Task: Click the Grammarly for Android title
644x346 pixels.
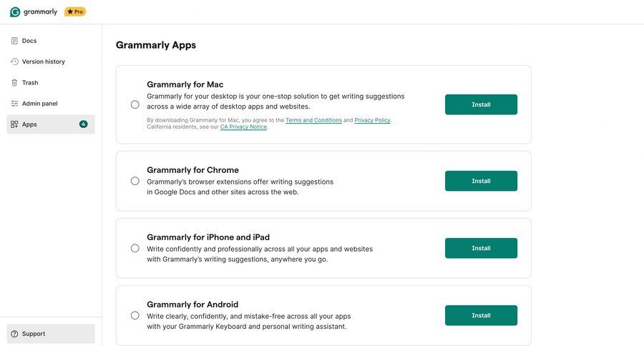Action: (x=192, y=305)
